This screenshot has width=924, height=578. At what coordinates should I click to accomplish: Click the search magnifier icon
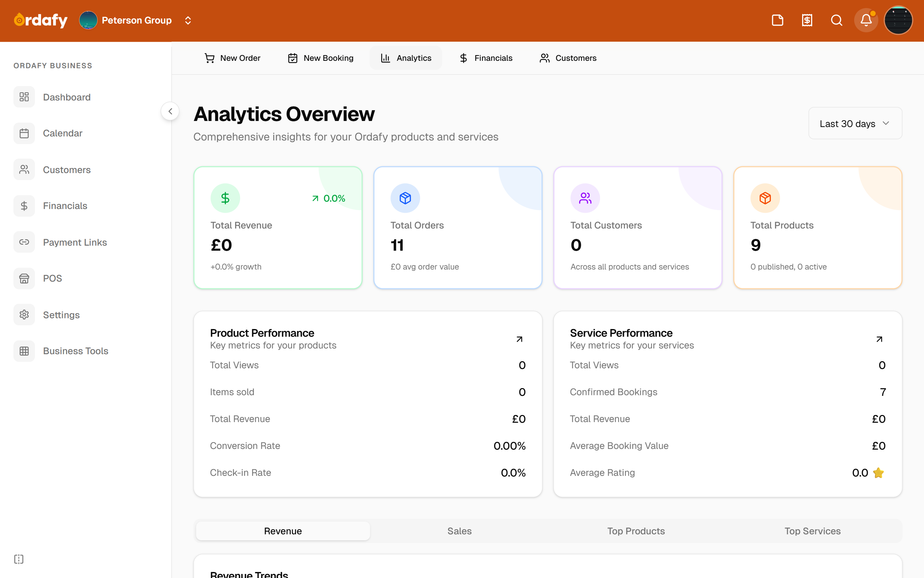[x=836, y=20]
